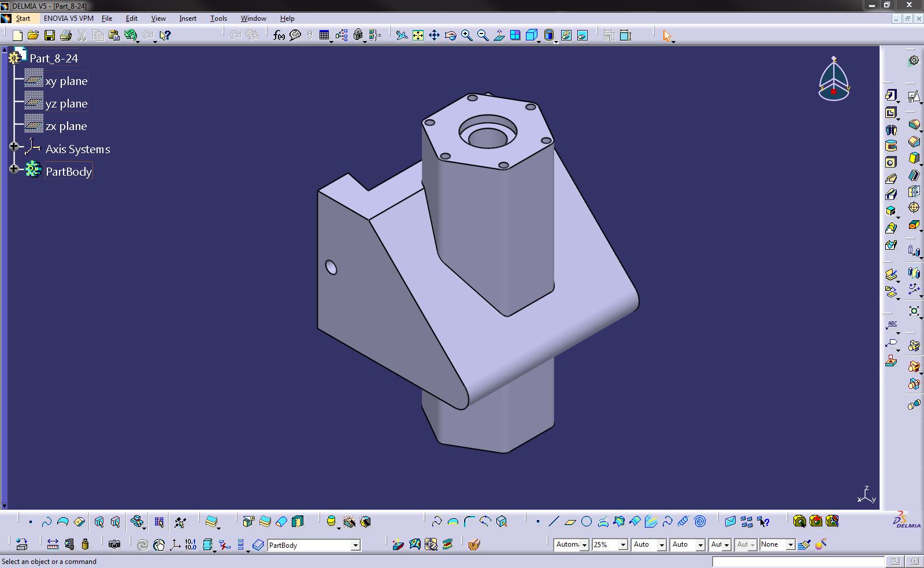The height and width of the screenshot is (568, 924).
Task: Select the xy plane tree node
Action: click(x=66, y=81)
